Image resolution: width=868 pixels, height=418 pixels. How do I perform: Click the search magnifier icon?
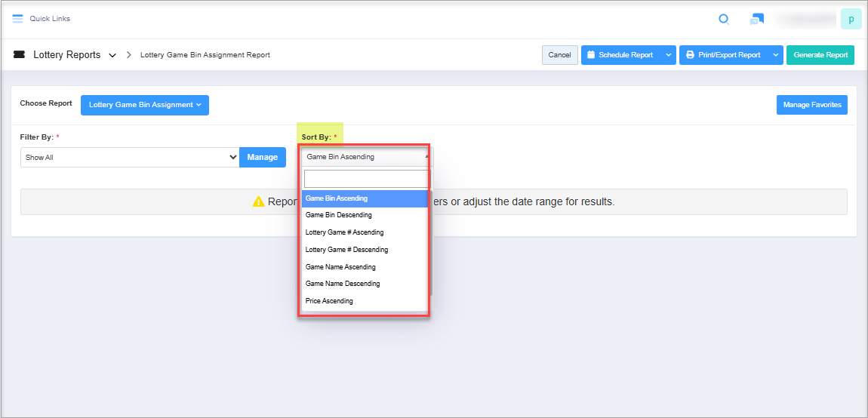723,20
